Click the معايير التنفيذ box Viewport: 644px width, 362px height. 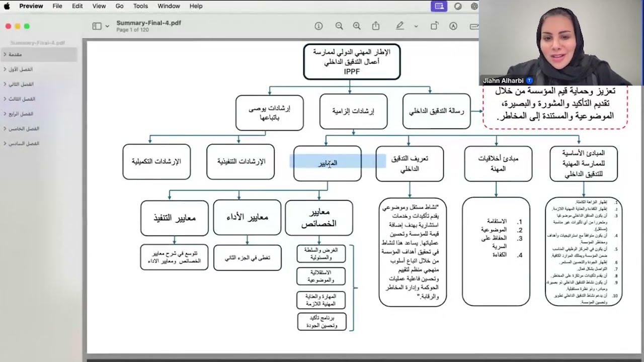click(x=175, y=218)
